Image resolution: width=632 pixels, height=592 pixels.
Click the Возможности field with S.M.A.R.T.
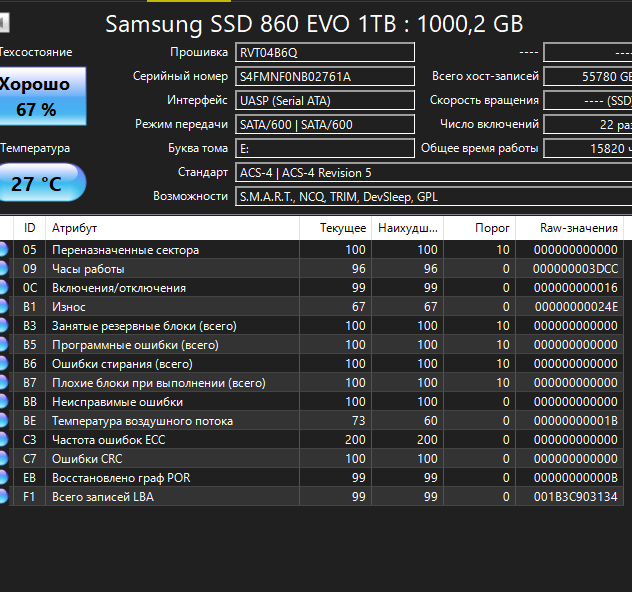434,197
